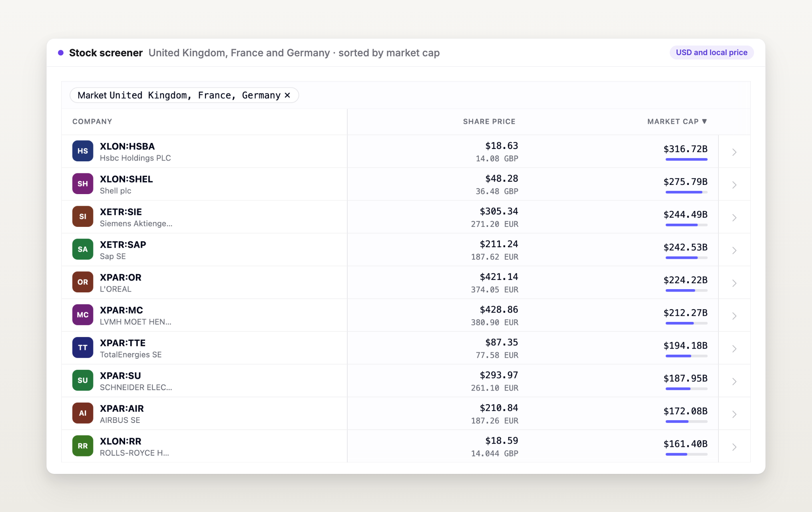
Task: Click the AI avatar icon for Airbus
Action: 83,413
